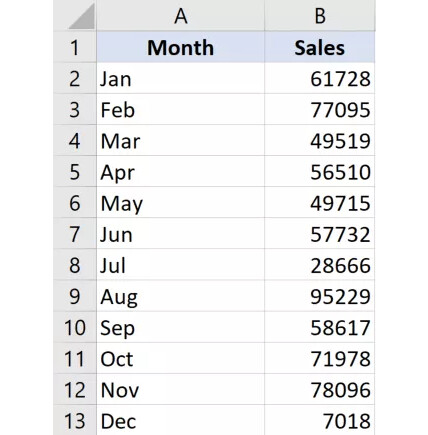This screenshot has height=435, width=428.
Task: Click the sales value 61728
Action: 320,79
